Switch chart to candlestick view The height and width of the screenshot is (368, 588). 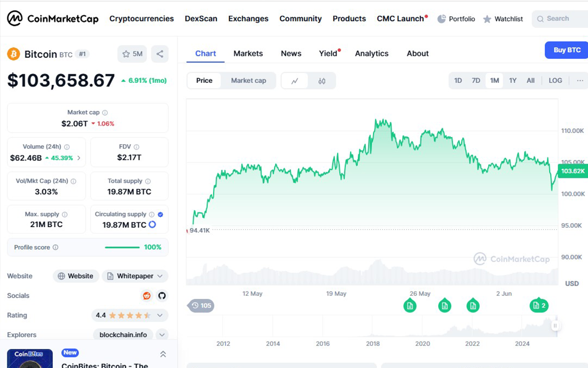tap(322, 81)
